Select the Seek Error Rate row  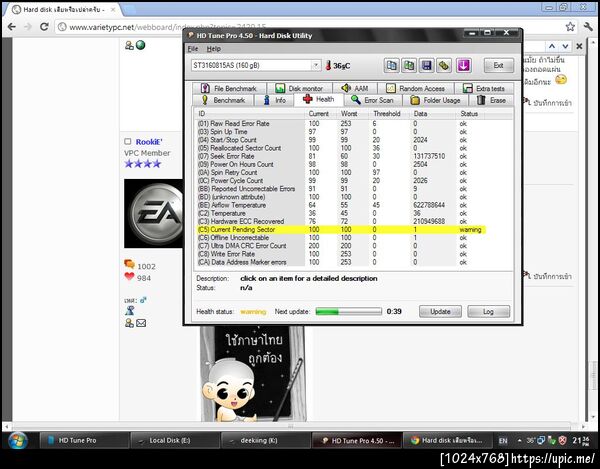pyautogui.click(x=341, y=156)
